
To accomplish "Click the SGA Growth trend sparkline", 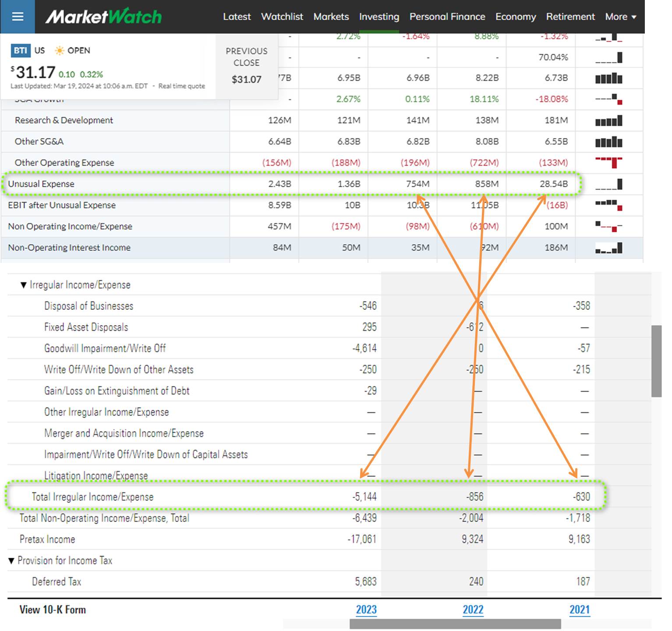I will [608, 99].
